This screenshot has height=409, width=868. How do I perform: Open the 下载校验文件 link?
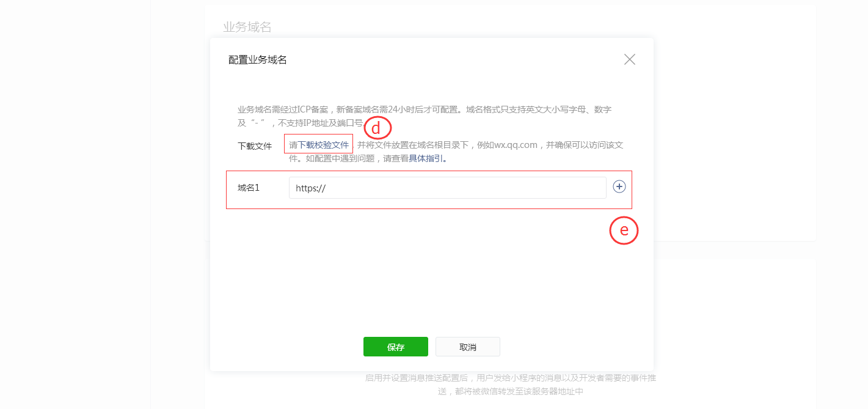323,145
